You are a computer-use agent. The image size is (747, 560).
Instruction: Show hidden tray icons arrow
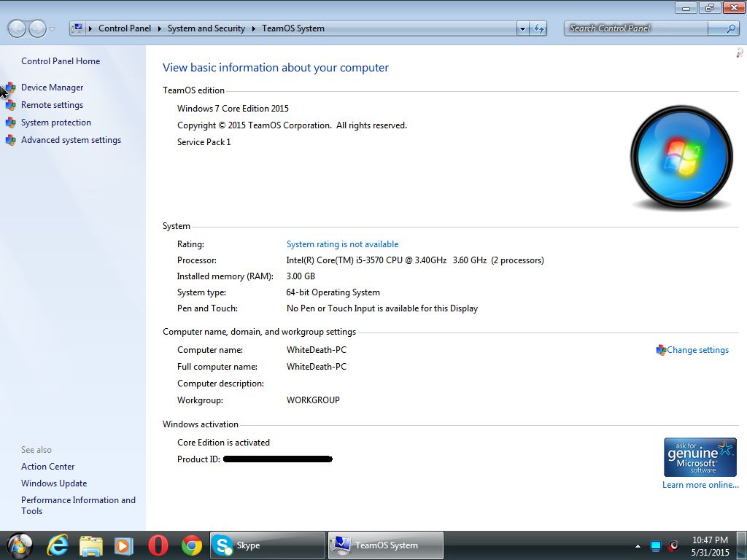638,546
